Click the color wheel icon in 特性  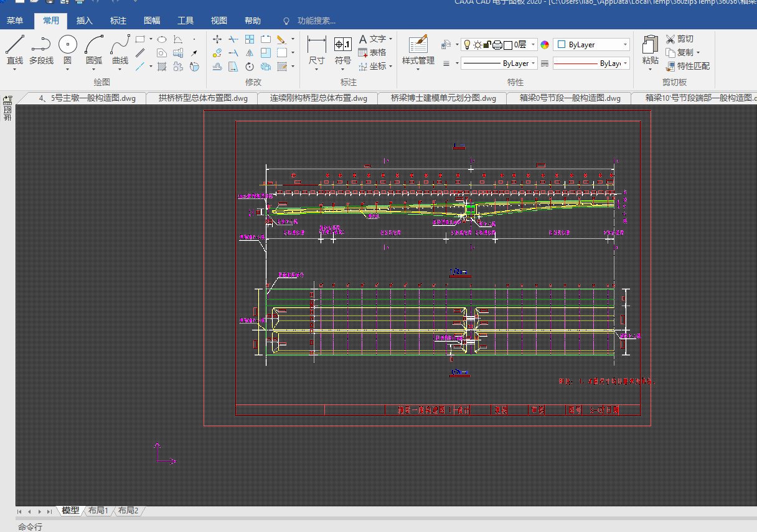(545, 45)
